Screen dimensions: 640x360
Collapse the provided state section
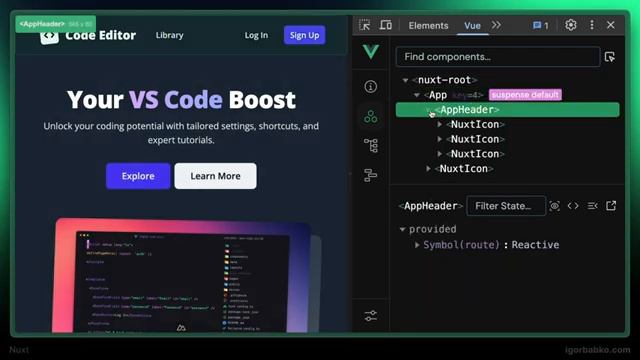[402, 229]
